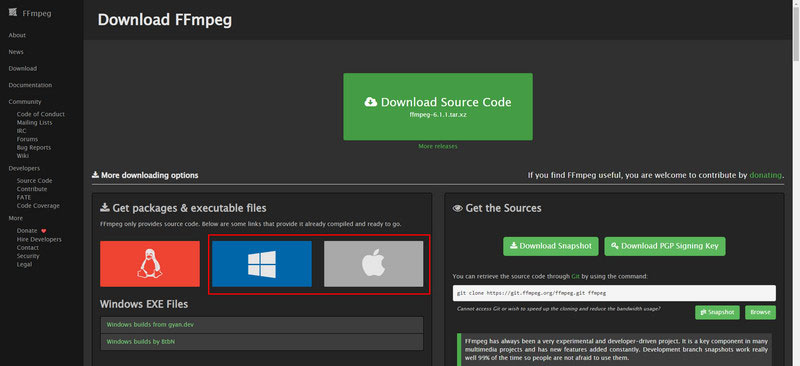Screen dimensions: 800x366
Task: Click Download Snapshot button
Action: pos(551,246)
